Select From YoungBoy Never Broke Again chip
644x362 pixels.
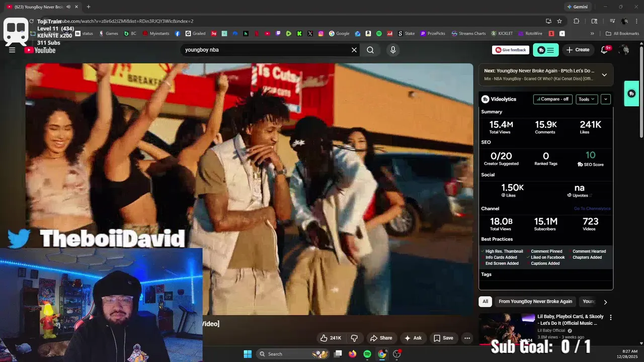(535, 301)
